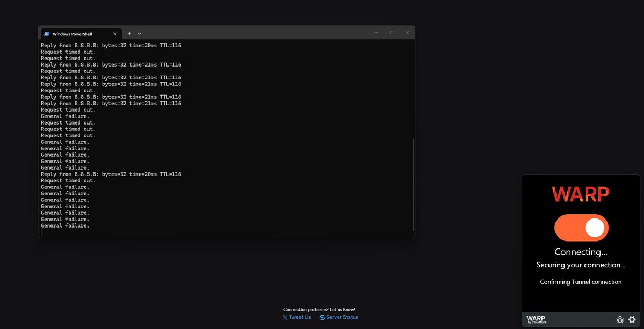Toggle the WARP connection switch off
This screenshot has height=329, width=644.
point(581,228)
